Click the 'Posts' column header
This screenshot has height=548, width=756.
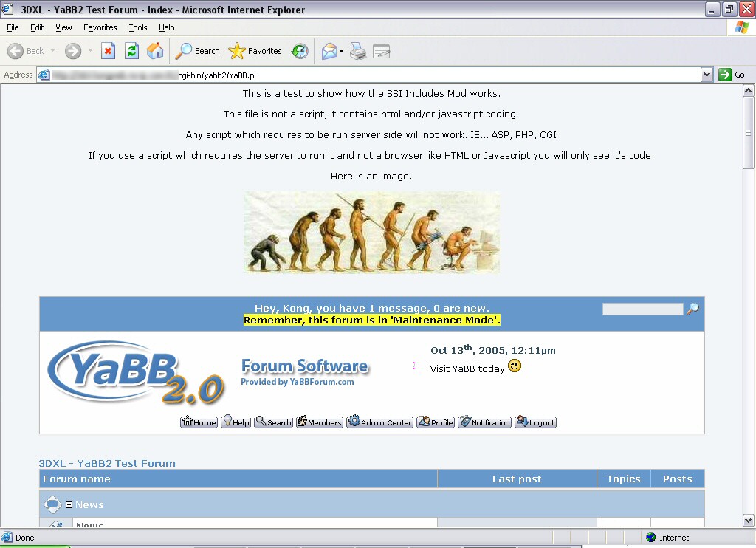(x=678, y=479)
